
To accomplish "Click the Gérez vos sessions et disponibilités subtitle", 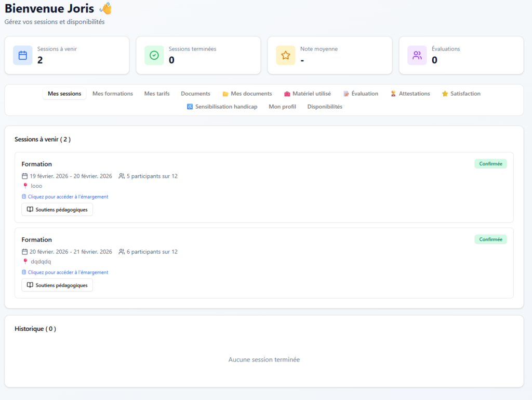I will (54, 22).
